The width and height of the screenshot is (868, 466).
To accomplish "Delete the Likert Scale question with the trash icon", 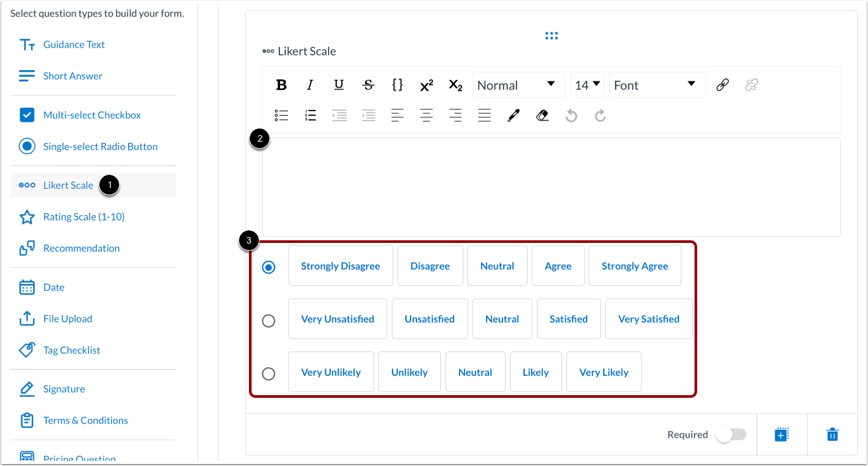I will click(832, 434).
